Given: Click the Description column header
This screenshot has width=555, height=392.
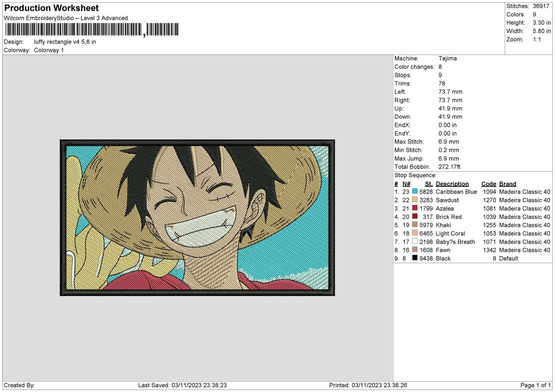Looking at the screenshot, I should 452,184.
